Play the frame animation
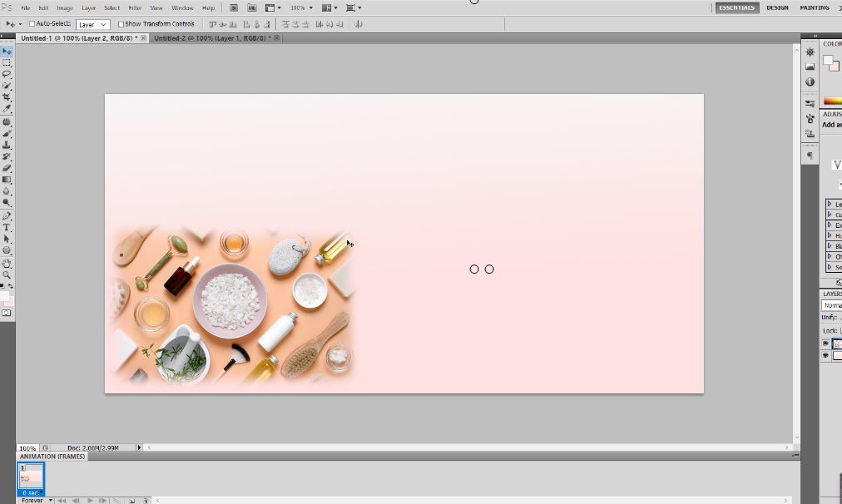The height and width of the screenshot is (504, 842). point(90,501)
